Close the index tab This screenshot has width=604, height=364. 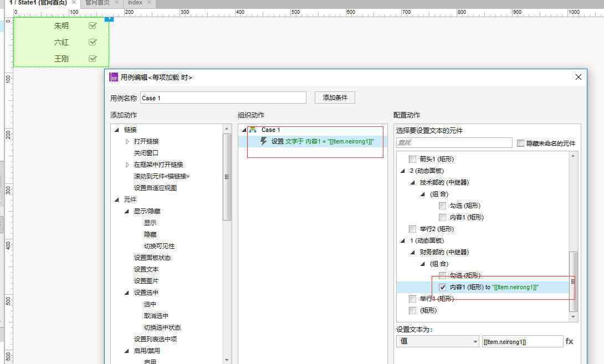click(150, 2)
